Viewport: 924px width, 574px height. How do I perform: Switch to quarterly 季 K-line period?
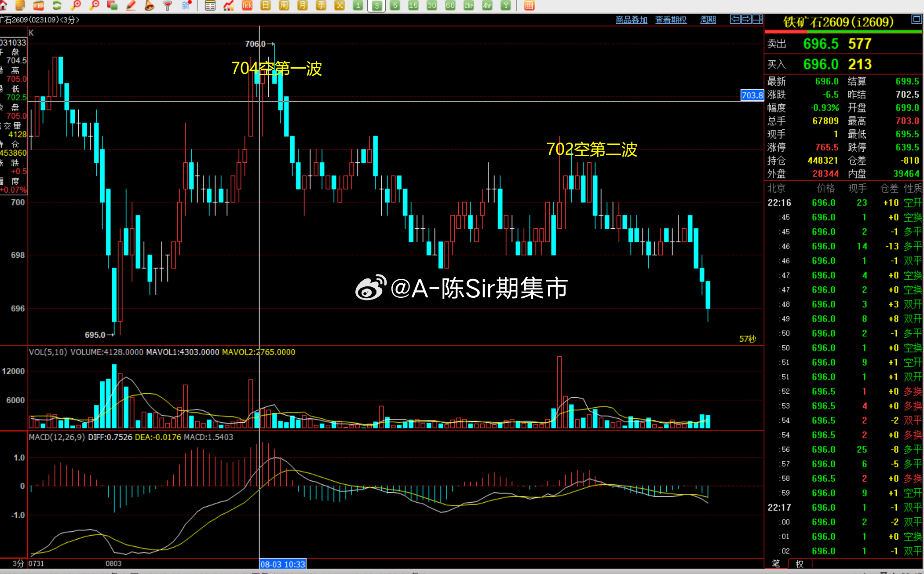tap(321, 5)
